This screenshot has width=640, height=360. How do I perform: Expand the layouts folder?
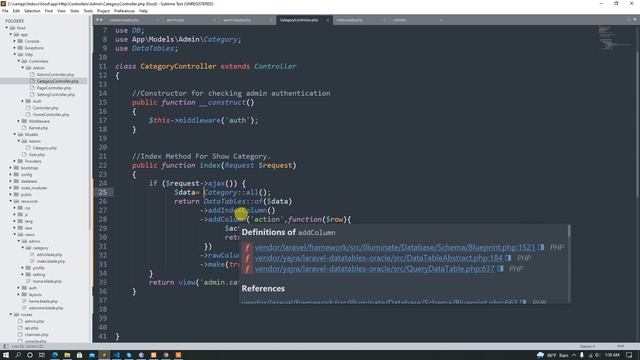[19, 294]
